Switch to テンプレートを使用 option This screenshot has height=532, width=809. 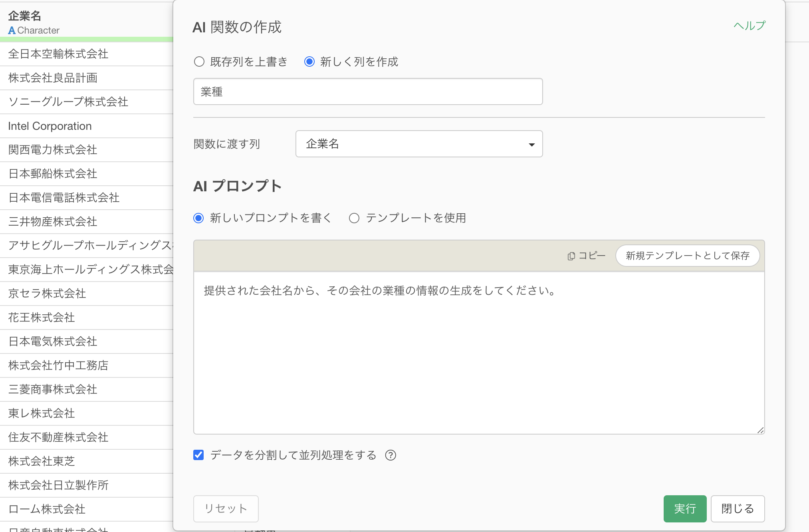pos(354,218)
